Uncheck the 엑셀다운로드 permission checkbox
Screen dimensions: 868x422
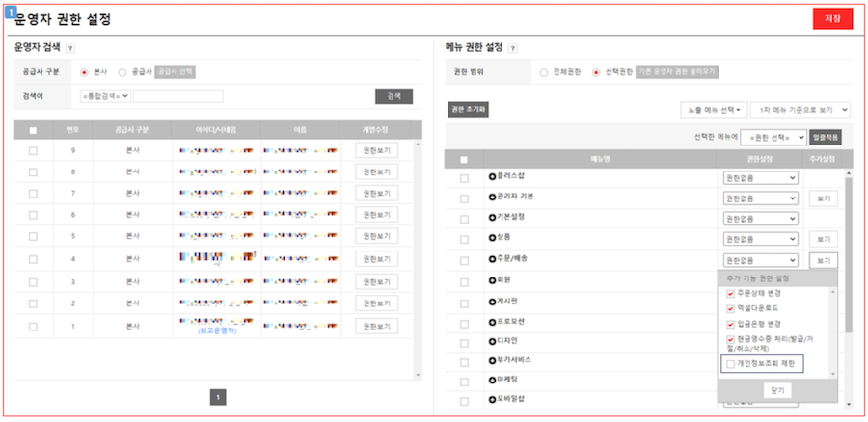pos(730,308)
